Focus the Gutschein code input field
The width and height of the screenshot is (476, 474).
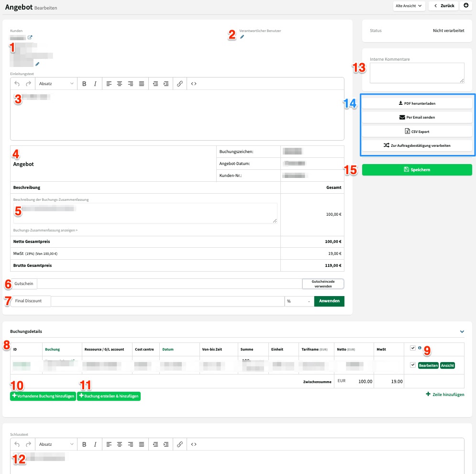click(169, 284)
